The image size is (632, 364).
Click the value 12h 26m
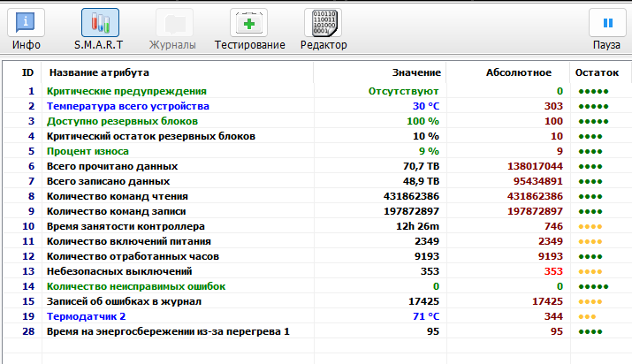[417, 226]
